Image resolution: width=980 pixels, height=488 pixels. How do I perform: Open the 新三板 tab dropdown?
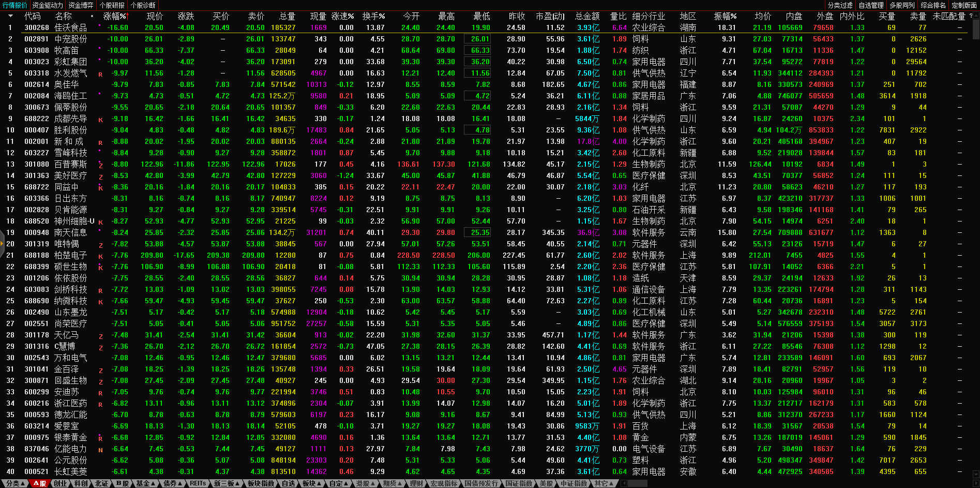(227, 483)
